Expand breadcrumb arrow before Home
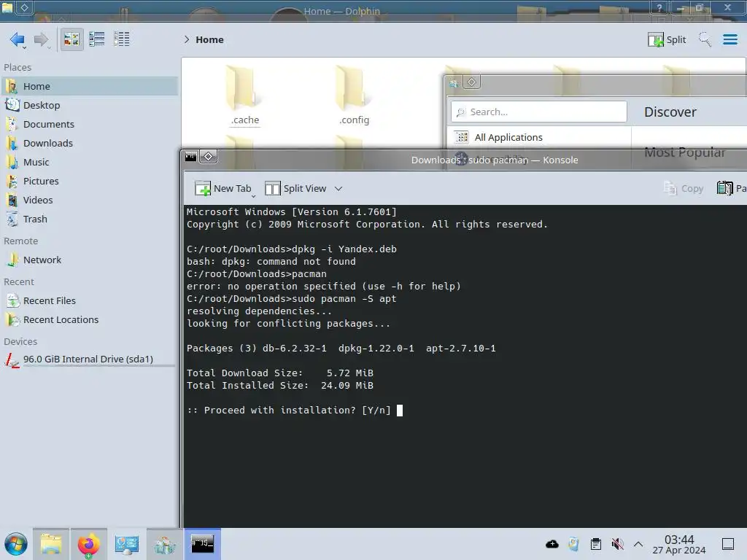The width and height of the screenshot is (747, 560). [187, 39]
